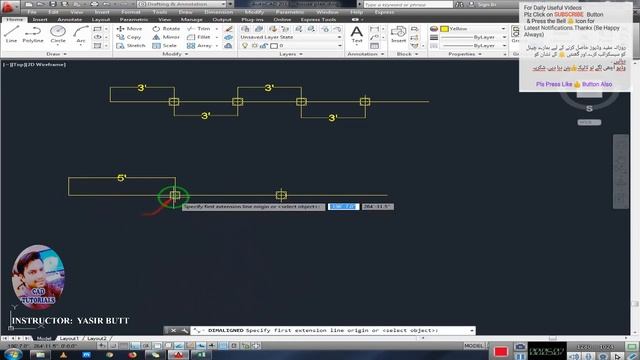Expand the Draw panel

pyautogui.click(x=56, y=54)
